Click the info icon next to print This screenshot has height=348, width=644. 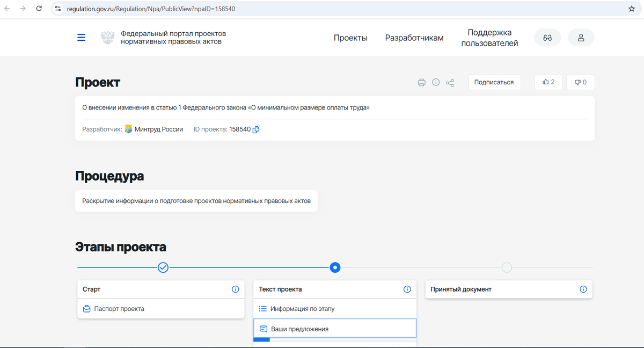(x=436, y=82)
